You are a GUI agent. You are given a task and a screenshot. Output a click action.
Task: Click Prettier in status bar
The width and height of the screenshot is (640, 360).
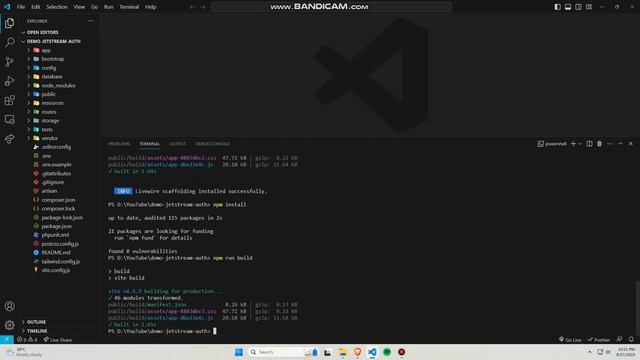[599, 340]
